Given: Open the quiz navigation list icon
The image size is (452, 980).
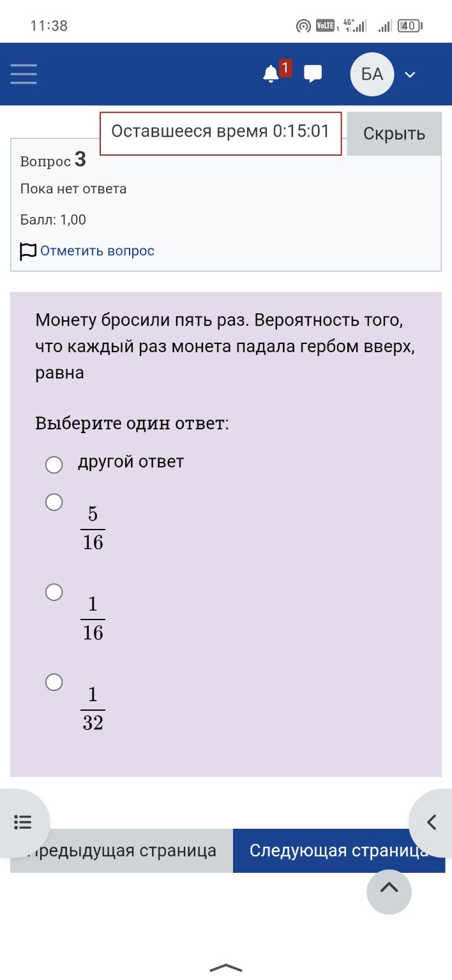Looking at the screenshot, I should (23, 822).
